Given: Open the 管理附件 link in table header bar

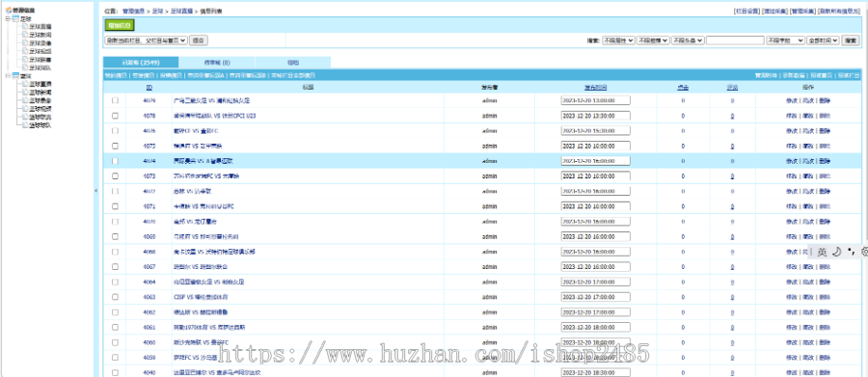Looking at the screenshot, I should 766,75.
